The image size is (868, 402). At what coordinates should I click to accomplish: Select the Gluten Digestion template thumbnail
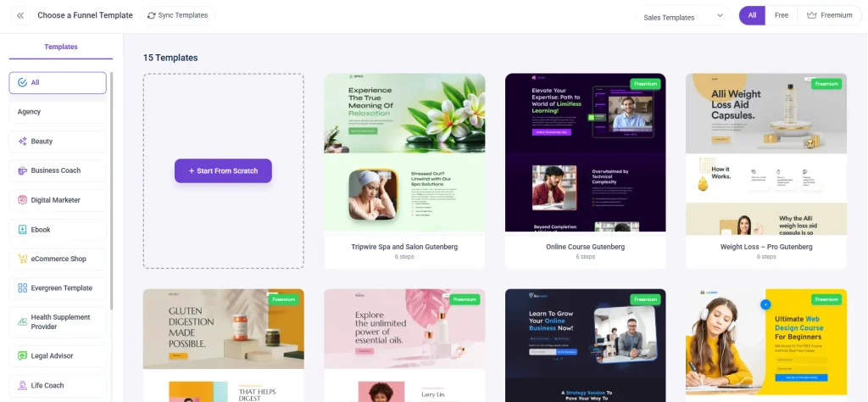click(x=224, y=345)
